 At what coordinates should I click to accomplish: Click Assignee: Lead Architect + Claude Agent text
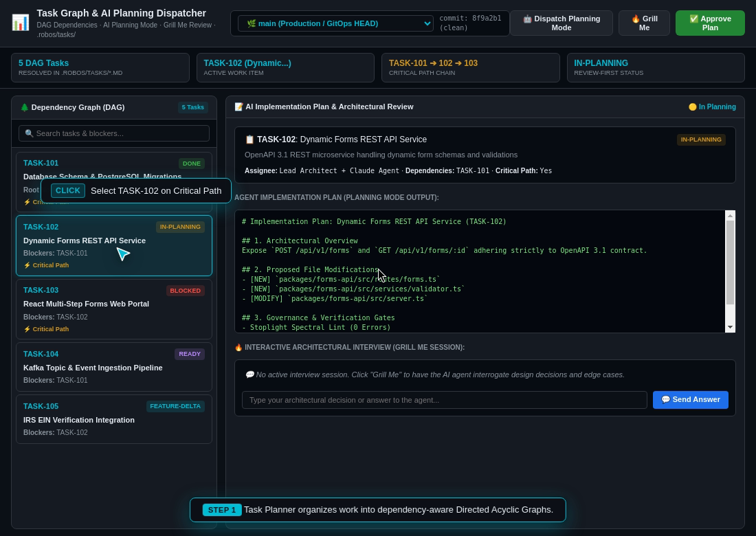click(x=322, y=170)
